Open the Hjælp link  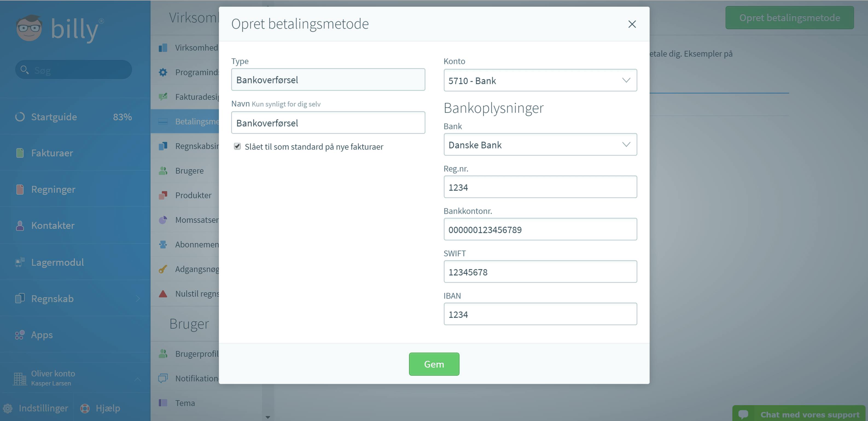click(108, 408)
